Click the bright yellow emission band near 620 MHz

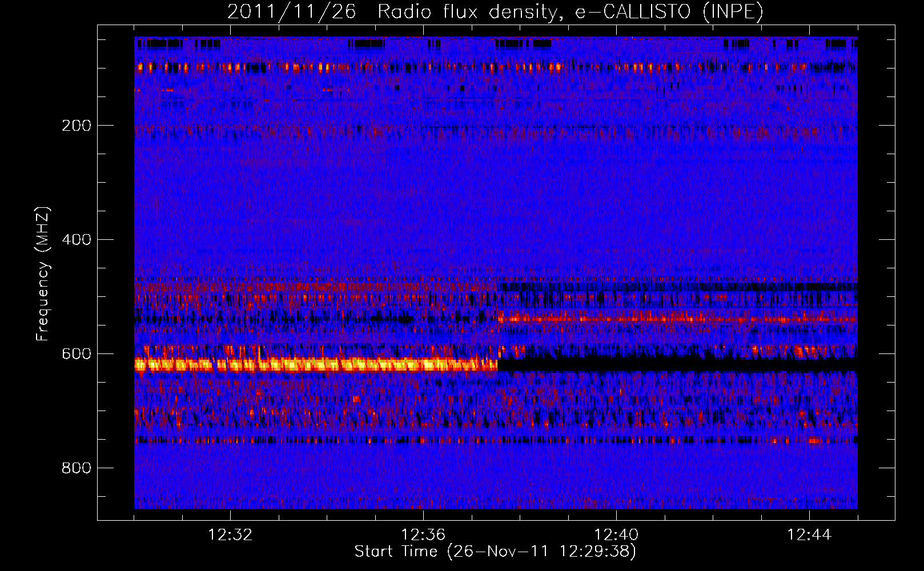tap(316, 364)
